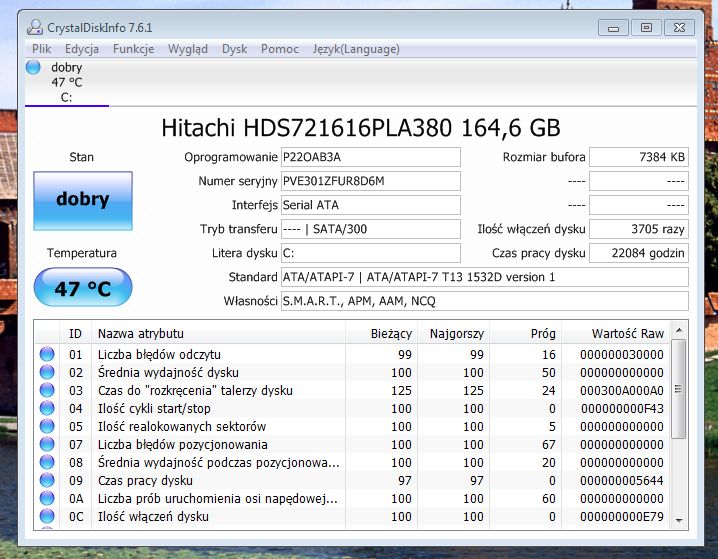Click status orb for attribute 09 row
The height and width of the screenshot is (559, 718).
click(47, 480)
